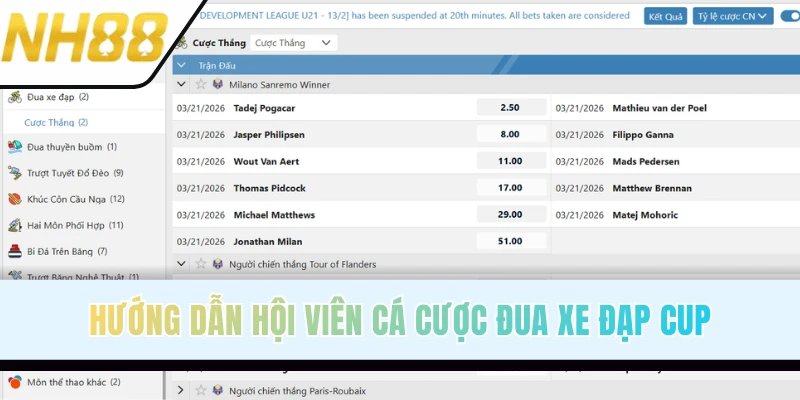Screen dimensions: 800x400
Task: Toggle the star for Tour of Flanders
Action: point(199,264)
